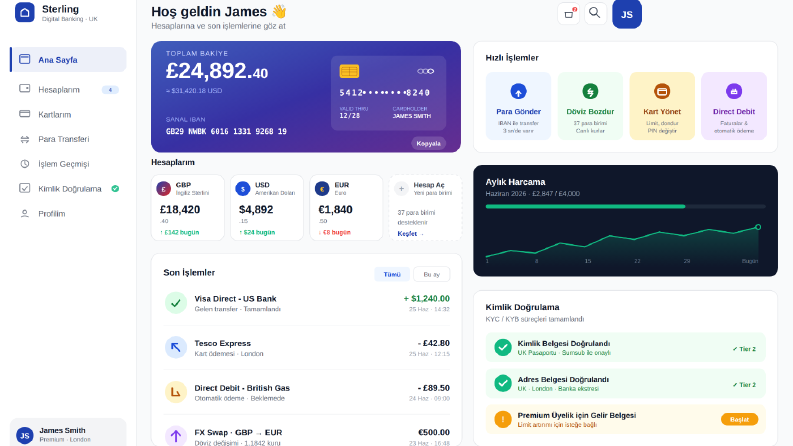This screenshot has height=446, width=793.
Task: Select the £18,420 GBP balance
Action: pos(180,209)
